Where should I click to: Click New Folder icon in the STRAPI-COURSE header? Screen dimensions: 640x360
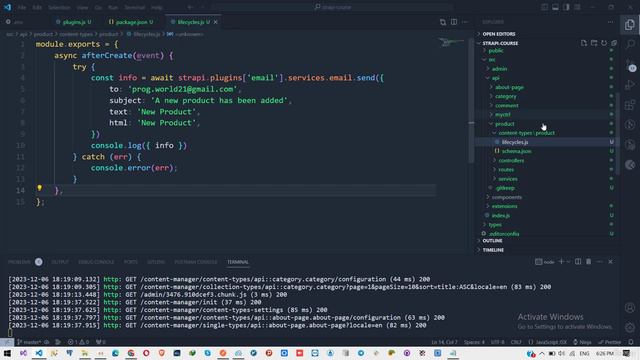tap(594, 43)
